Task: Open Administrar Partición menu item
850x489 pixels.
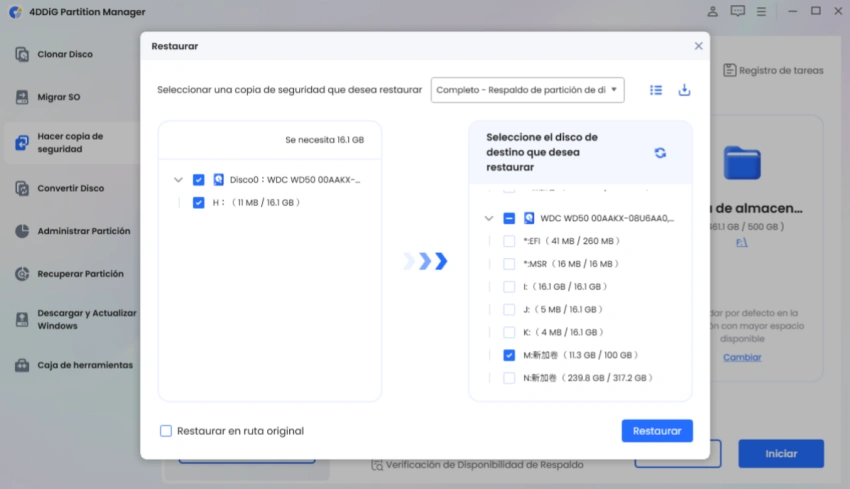Action: click(83, 231)
